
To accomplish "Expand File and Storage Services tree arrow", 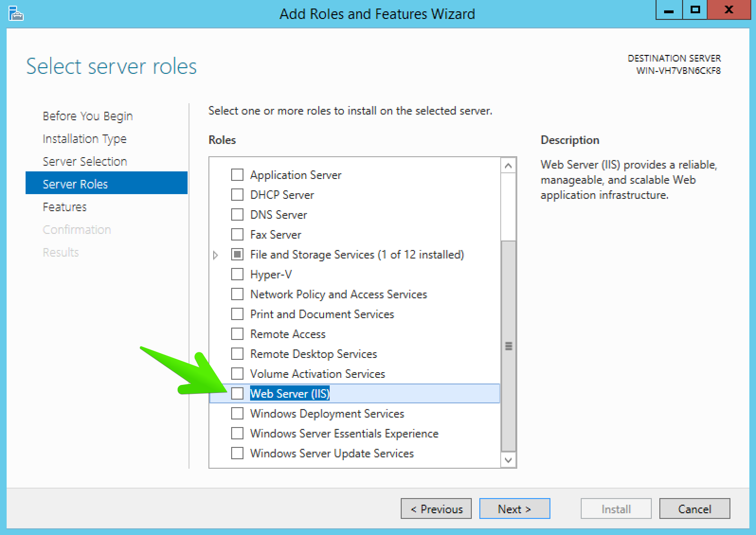I will point(216,255).
